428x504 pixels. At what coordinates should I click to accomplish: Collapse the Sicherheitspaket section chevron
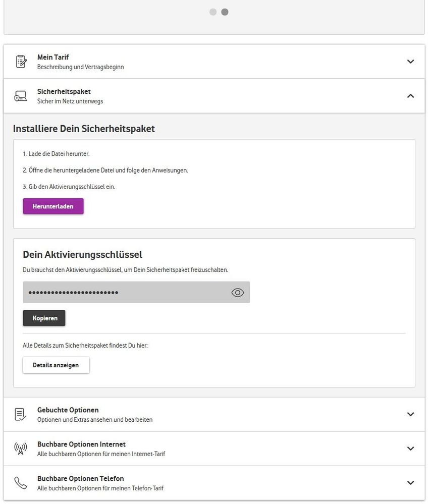(410, 96)
